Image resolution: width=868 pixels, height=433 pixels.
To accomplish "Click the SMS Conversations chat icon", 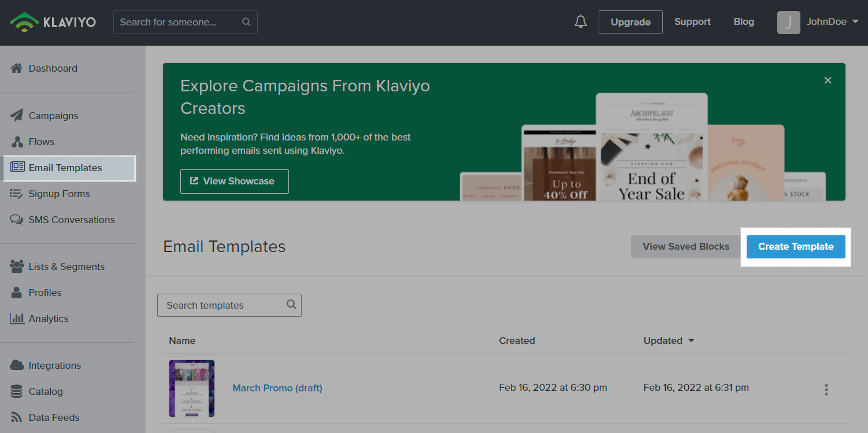I will pos(17,220).
